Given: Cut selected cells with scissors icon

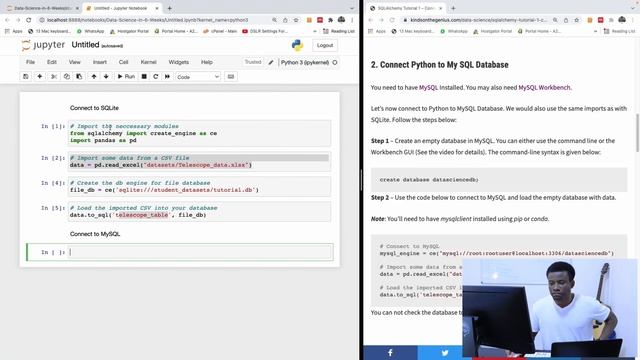Looking at the screenshot, I should point(53,77).
